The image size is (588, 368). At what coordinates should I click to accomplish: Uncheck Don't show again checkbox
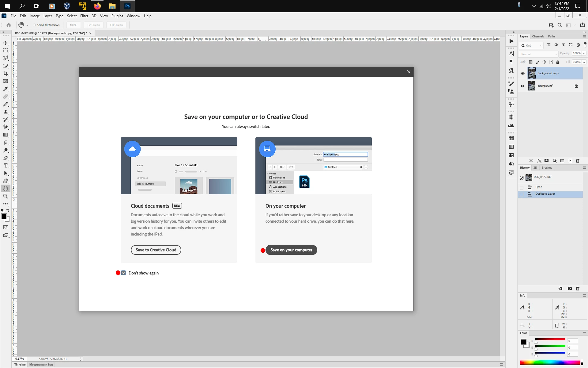(123, 273)
